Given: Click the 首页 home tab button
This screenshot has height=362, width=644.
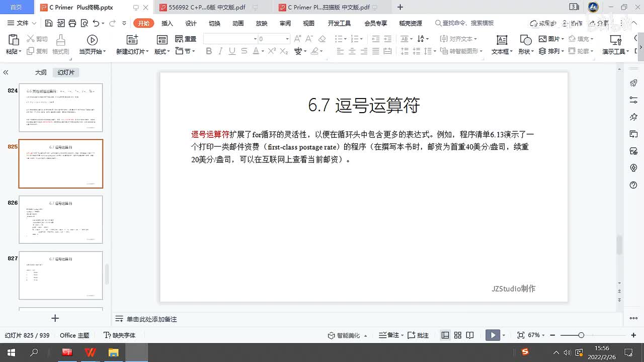Looking at the screenshot, I should click(16, 8).
